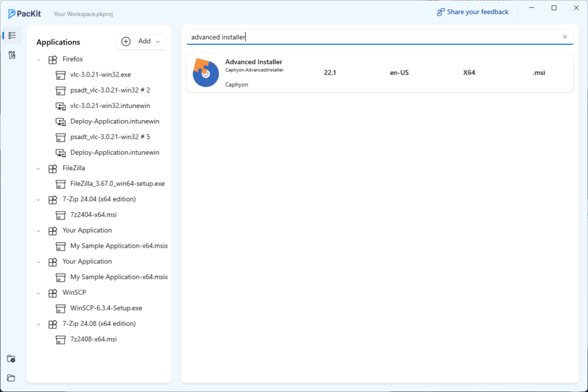Open the tools sidebar icon
Image resolution: width=588 pixels, height=392 pixels.
click(12, 55)
